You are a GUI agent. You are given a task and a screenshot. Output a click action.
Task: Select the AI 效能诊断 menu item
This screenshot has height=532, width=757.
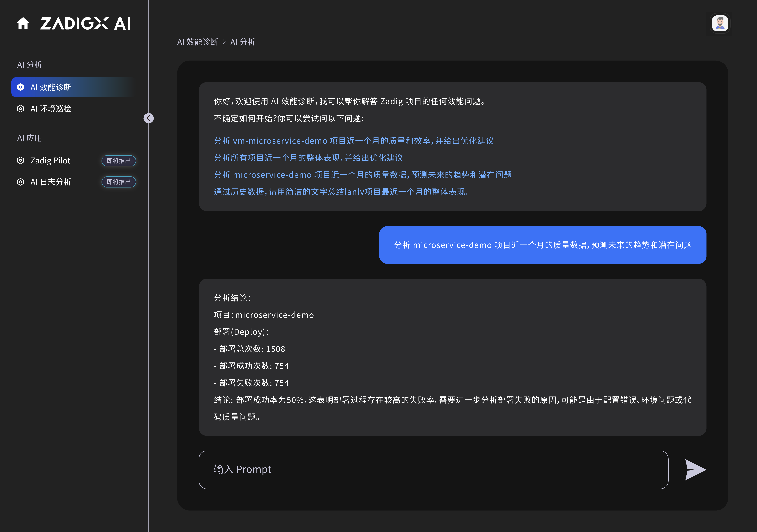(51, 87)
